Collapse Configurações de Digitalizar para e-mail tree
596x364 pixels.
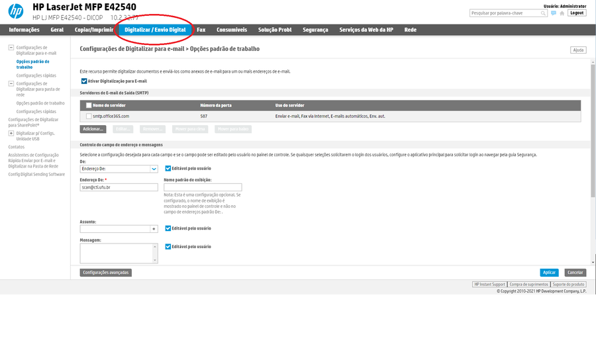11,48
